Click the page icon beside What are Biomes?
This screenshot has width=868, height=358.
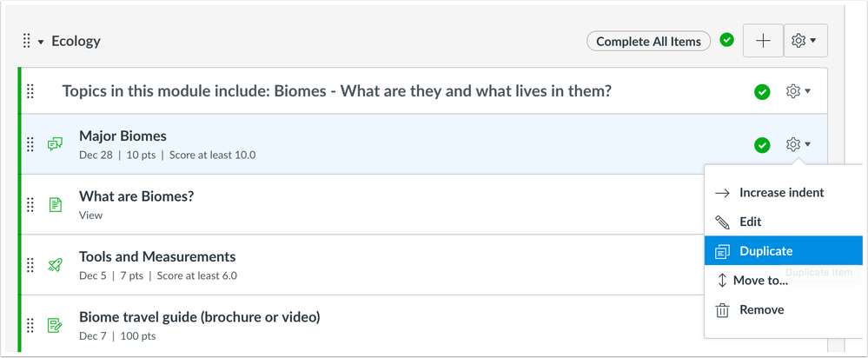tap(56, 205)
